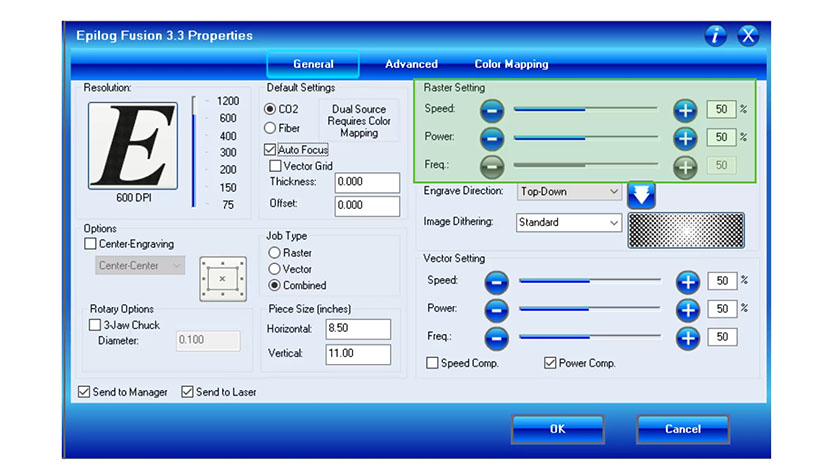Open the Engrave Direction dropdown
Screen dimensions: 830x473
pyautogui.click(x=569, y=191)
